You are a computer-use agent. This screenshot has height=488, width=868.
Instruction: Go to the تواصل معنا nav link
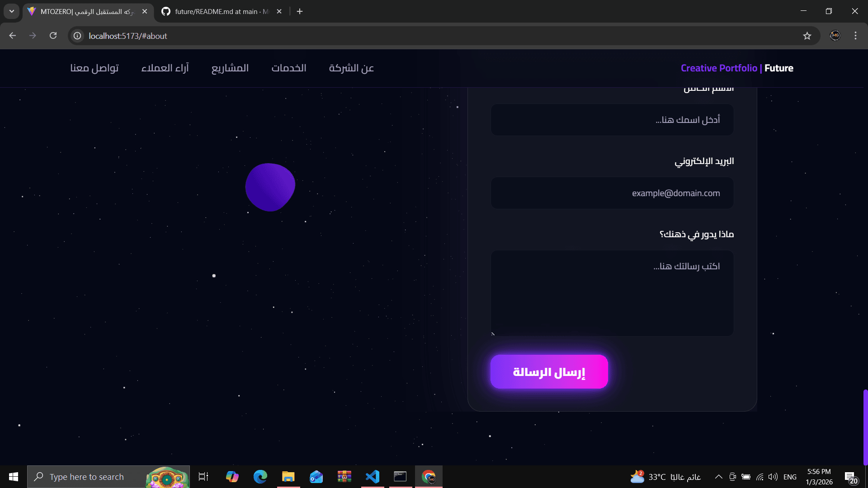click(x=94, y=68)
